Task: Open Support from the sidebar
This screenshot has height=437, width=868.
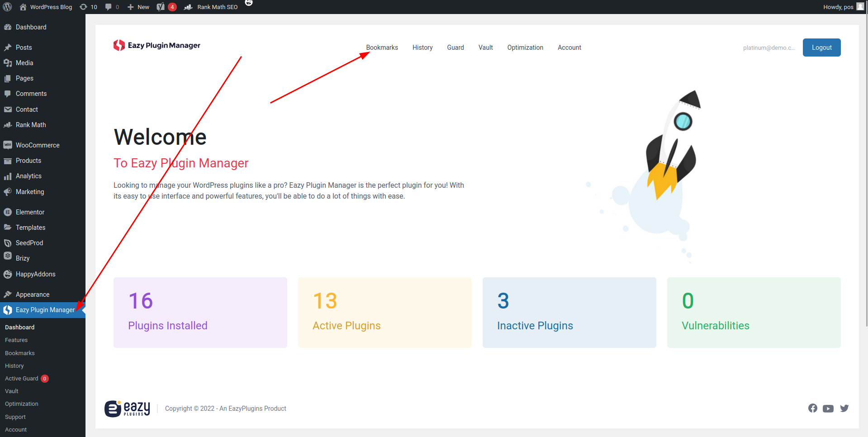Action: click(x=15, y=417)
